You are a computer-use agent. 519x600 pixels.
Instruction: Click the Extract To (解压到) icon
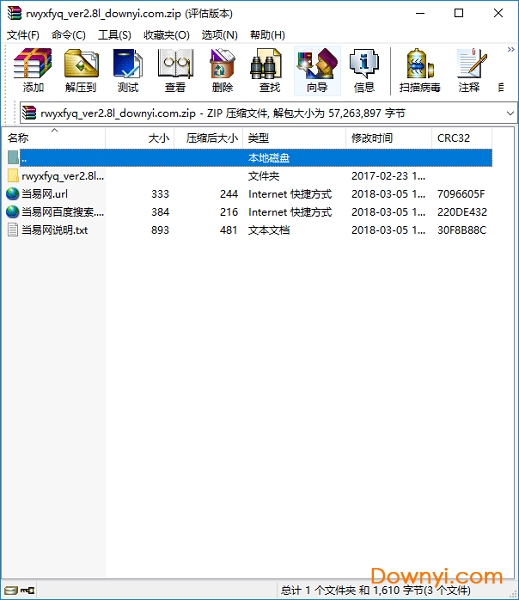[x=81, y=70]
